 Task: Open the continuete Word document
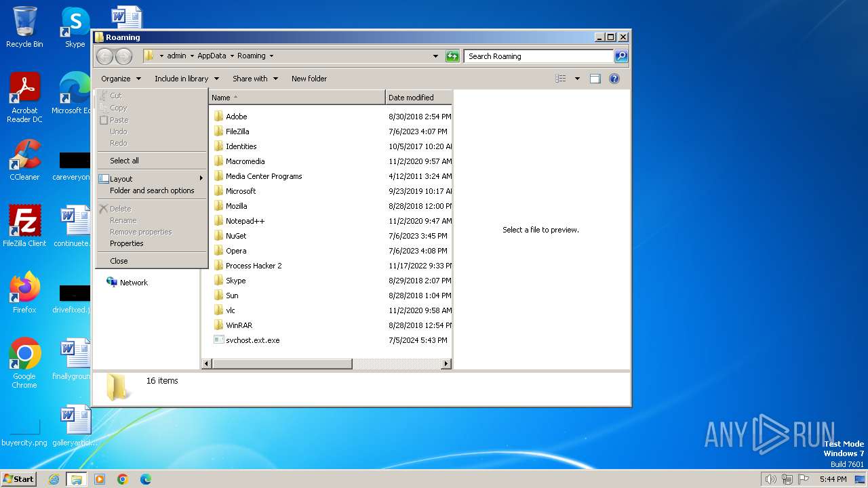(x=73, y=226)
